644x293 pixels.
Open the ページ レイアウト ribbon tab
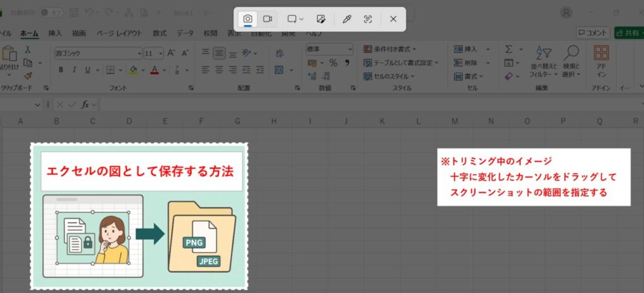tap(119, 33)
